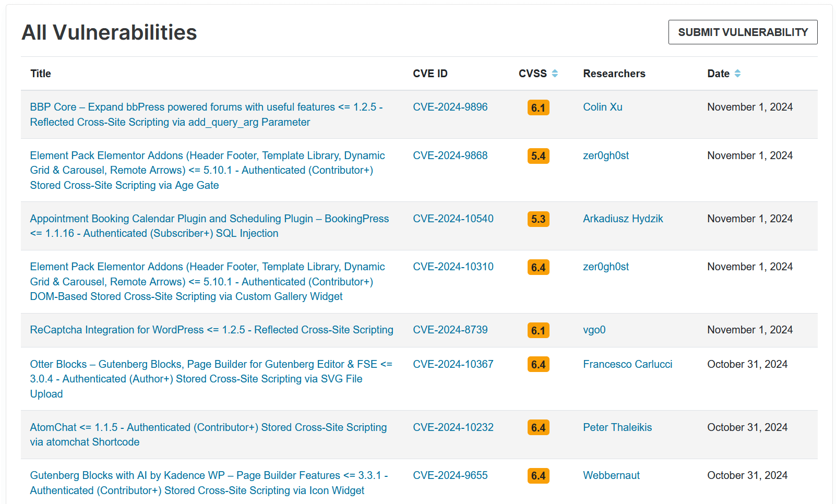Open the BBP Core reflected XSS vulnerability
Viewport: 836px width, 504px height.
(206, 114)
